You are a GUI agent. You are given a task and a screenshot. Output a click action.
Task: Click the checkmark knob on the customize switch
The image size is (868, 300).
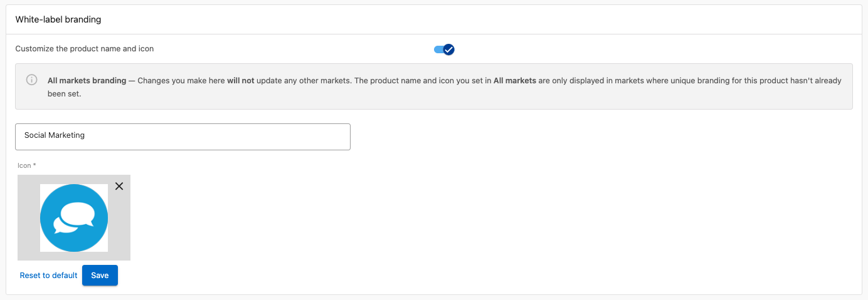[x=448, y=49]
